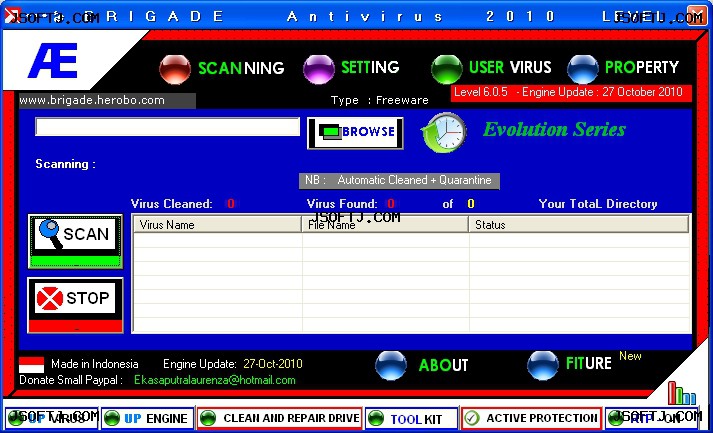Click the UP VIRUS button

click(x=51, y=418)
